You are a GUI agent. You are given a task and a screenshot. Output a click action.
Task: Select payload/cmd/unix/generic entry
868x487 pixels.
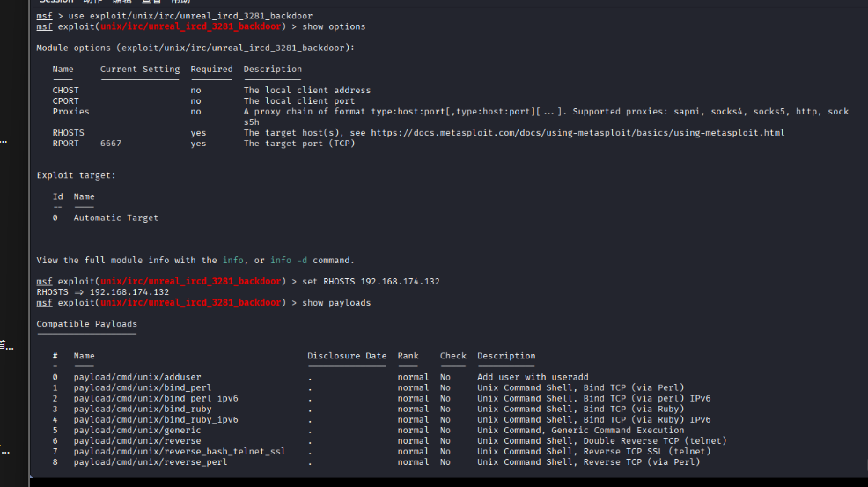click(137, 431)
